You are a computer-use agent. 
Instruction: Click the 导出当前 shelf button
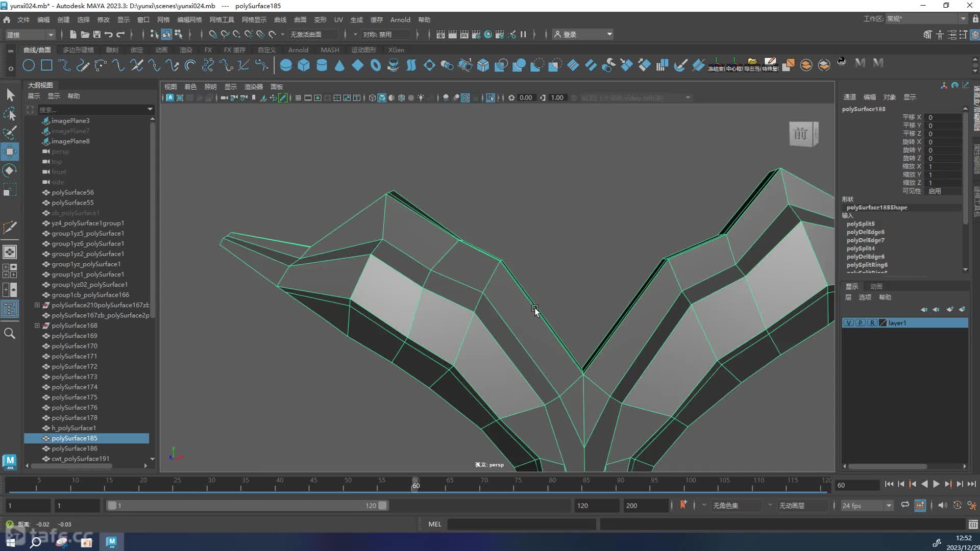[752, 65]
